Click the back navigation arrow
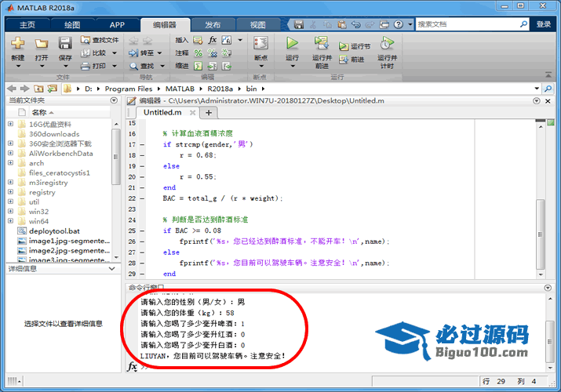Image resolution: width=561 pixels, height=392 pixels. [12, 89]
